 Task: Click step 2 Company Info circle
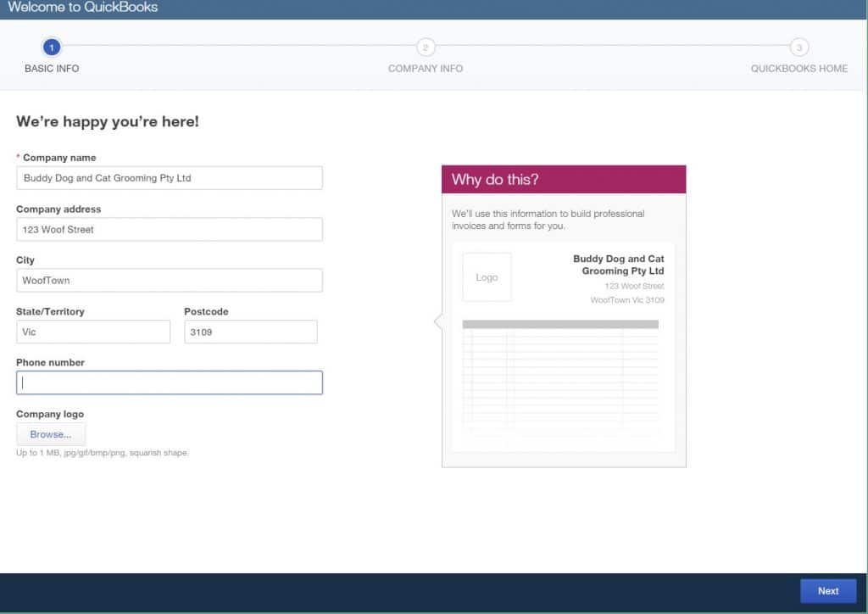426,47
